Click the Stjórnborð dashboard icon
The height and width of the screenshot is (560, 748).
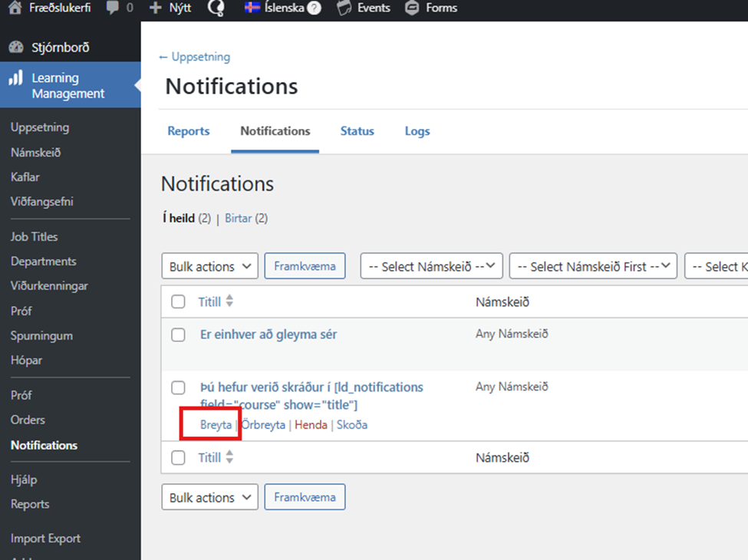(16, 48)
